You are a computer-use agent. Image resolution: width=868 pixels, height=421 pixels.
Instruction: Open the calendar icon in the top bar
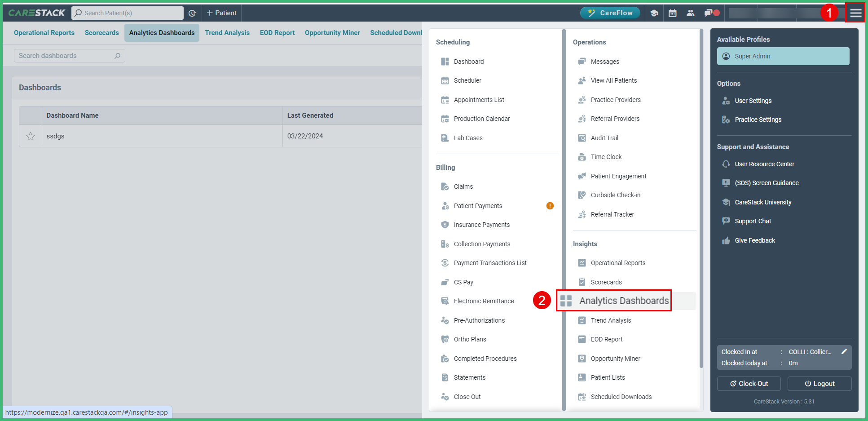click(x=672, y=13)
